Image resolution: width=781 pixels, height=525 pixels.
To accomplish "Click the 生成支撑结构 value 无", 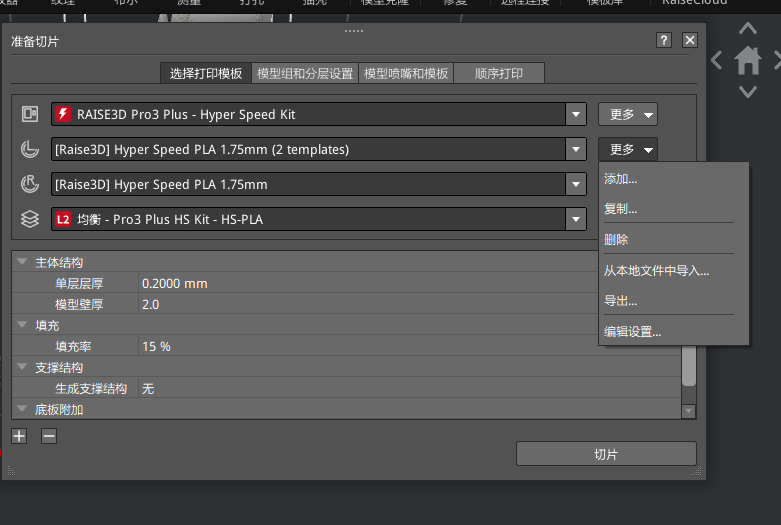I will click(148, 389).
